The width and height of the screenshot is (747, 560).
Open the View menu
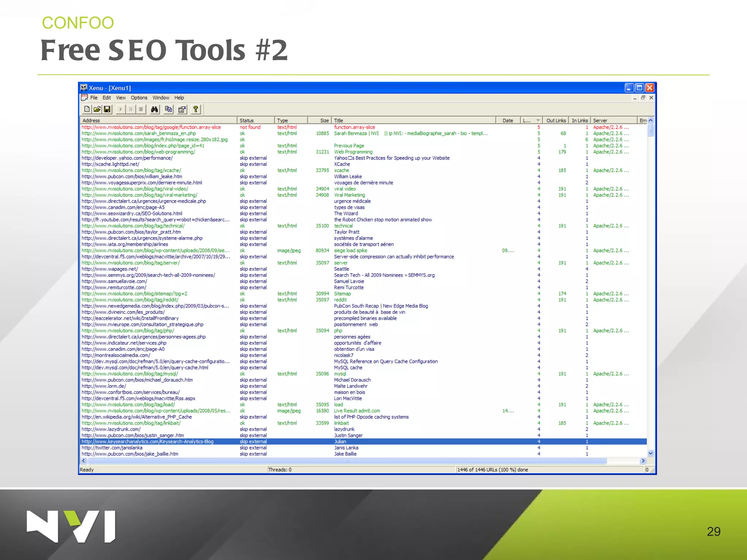(121, 98)
